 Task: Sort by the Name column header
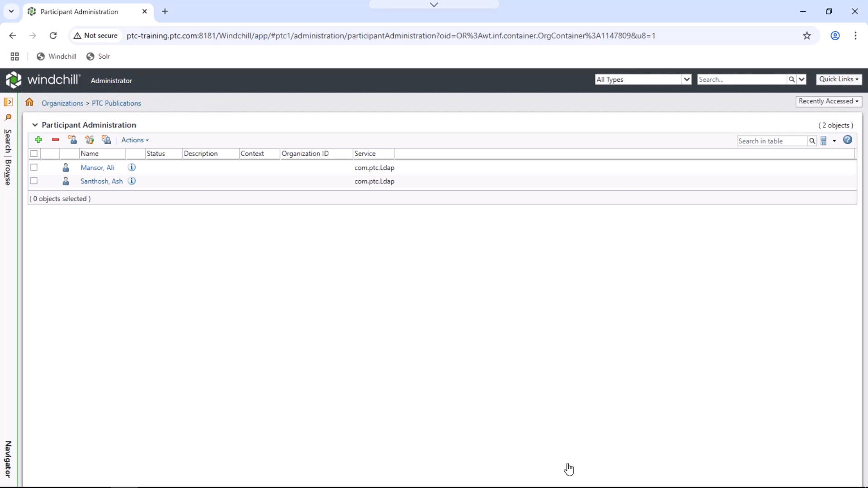102,154
